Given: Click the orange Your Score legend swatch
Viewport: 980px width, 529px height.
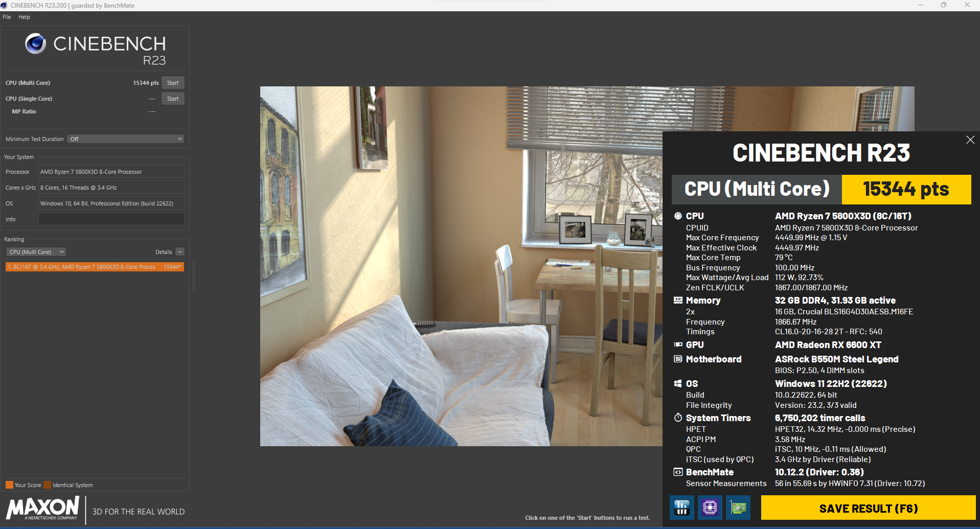Looking at the screenshot, I should tap(9, 485).
